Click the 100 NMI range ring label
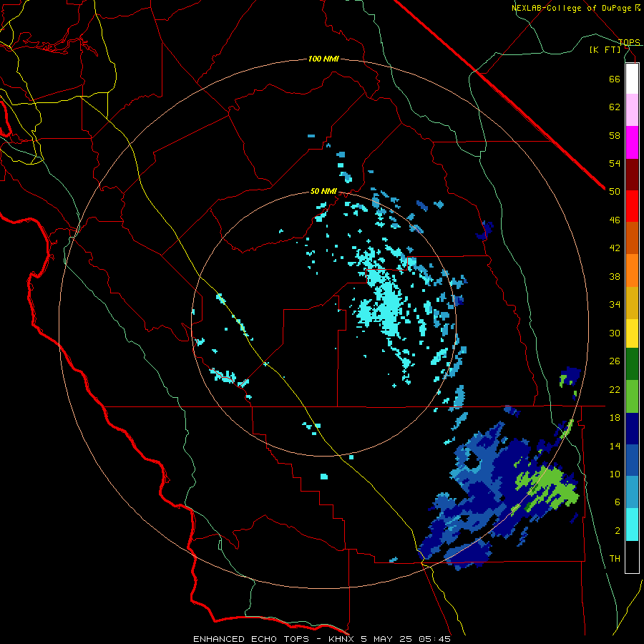Image resolution: width=644 pixels, height=644 pixels. 323,59
